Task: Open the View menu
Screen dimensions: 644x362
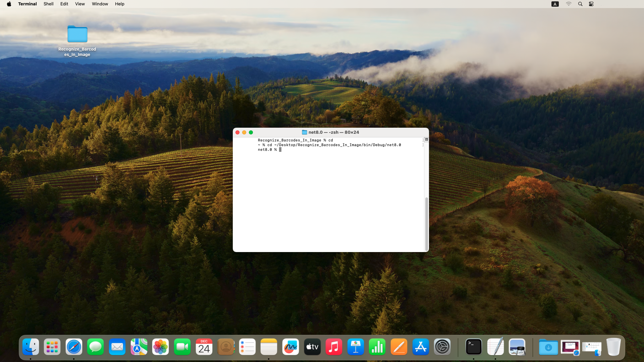Action: 80,4
